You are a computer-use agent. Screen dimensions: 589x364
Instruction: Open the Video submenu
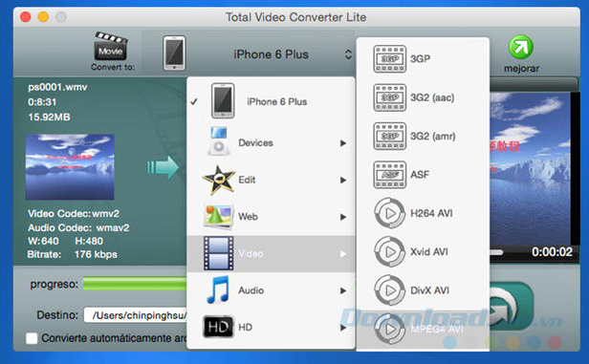[271, 254]
